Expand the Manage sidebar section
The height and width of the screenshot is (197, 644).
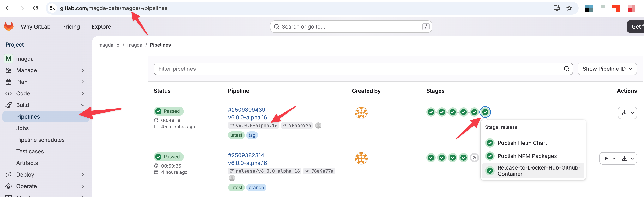point(83,70)
